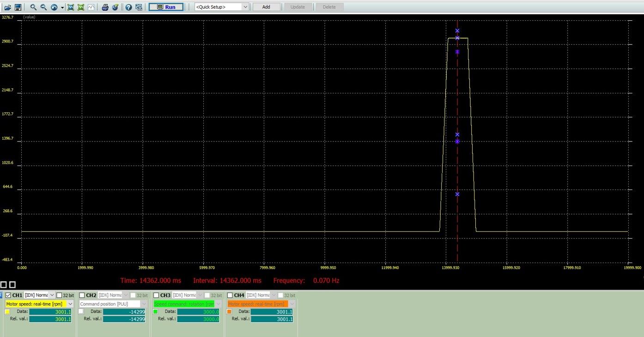Click the CH3 Rel. val. field

pos(198,319)
